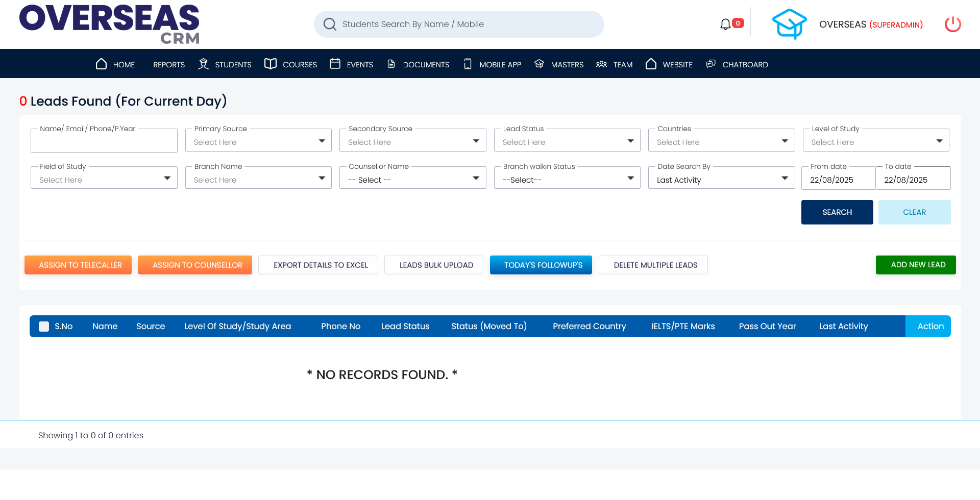Screen dimensions: 980x500
Task: Select the Home icon in navigation bar
Action: [101, 63]
